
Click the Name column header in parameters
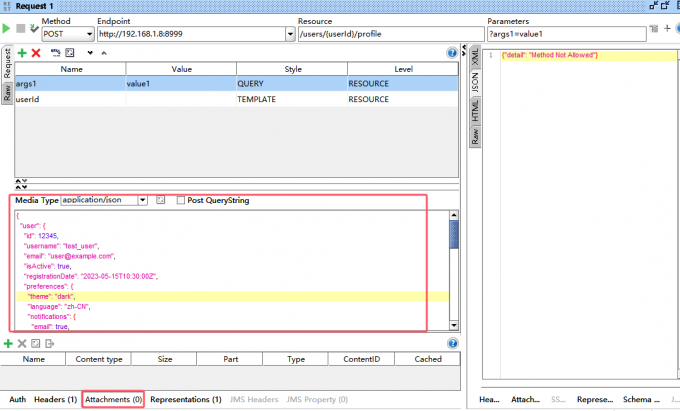[71, 69]
